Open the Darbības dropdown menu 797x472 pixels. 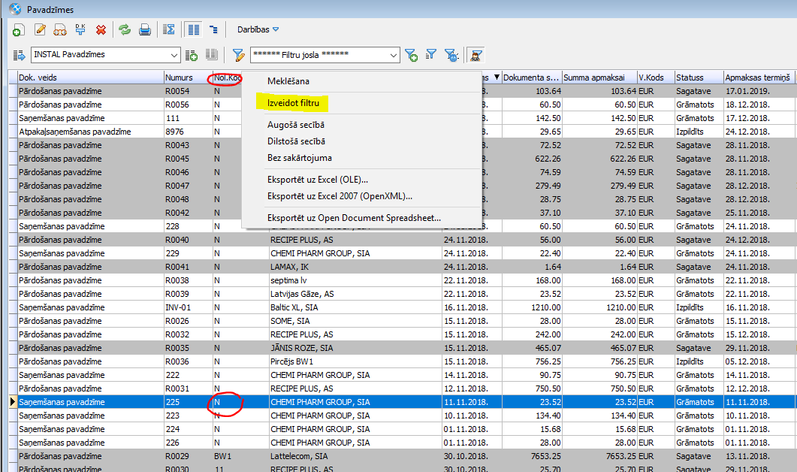(257, 30)
